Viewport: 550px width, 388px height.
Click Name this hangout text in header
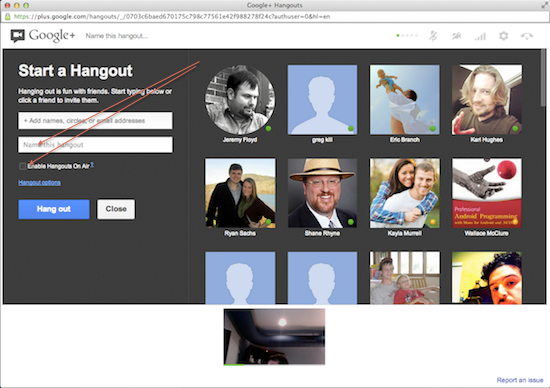point(117,36)
